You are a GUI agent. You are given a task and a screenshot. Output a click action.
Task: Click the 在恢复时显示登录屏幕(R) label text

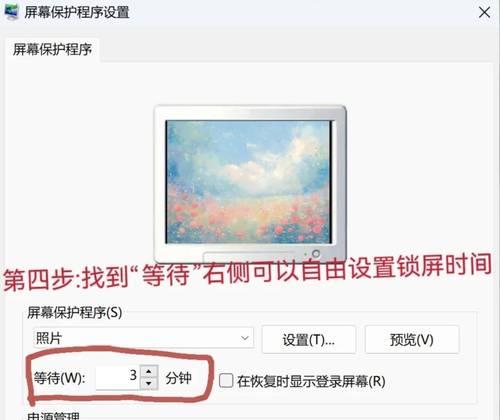tap(311, 381)
